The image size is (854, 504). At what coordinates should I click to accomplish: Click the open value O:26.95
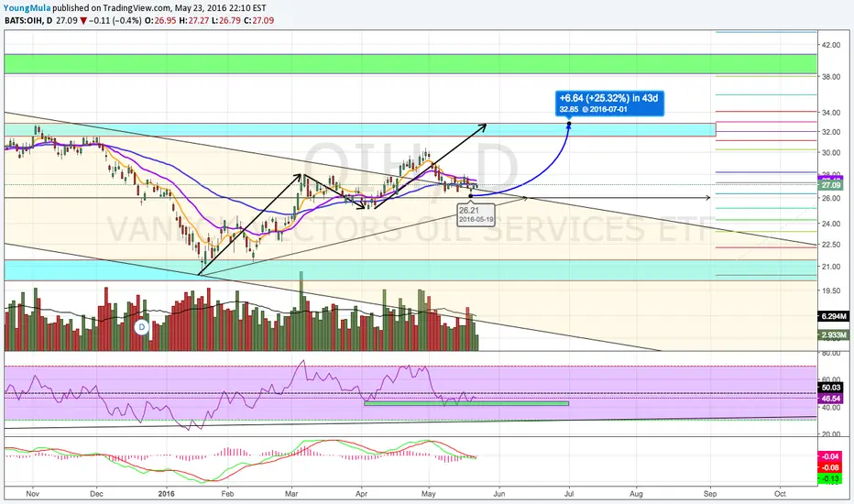tap(159, 21)
